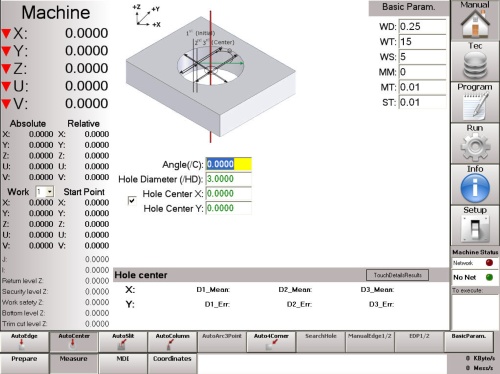Switch to the Prepare tab
The height and width of the screenshot is (374, 500).
(x=24, y=363)
